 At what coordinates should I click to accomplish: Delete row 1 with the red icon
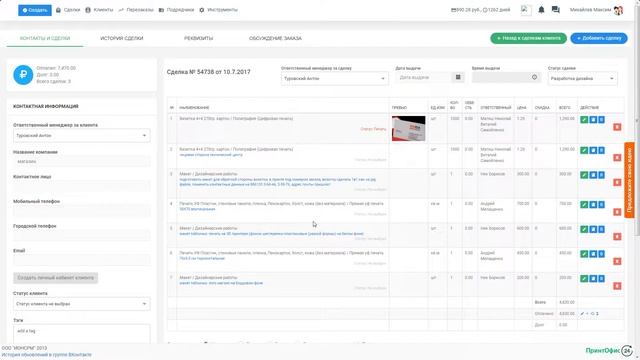617,127
